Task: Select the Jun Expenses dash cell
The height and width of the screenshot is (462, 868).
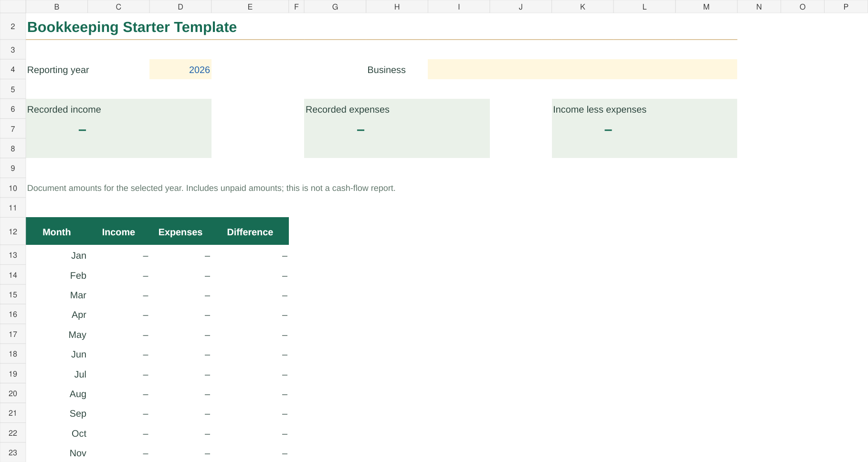Action: tap(180, 354)
